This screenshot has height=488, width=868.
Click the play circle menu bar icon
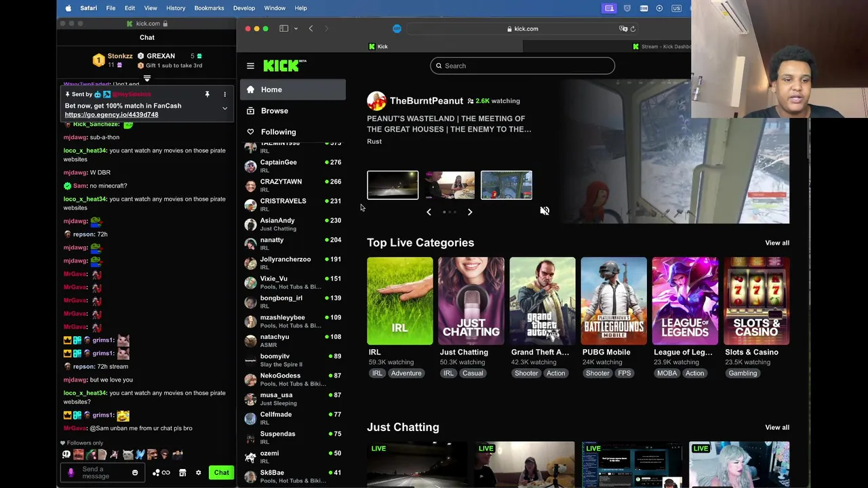point(659,8)
